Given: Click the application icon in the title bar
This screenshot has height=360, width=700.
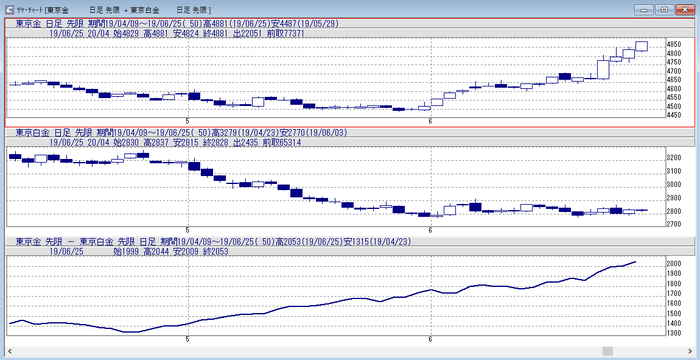Looking at the screenshot, I should click(x=8, y=9).
